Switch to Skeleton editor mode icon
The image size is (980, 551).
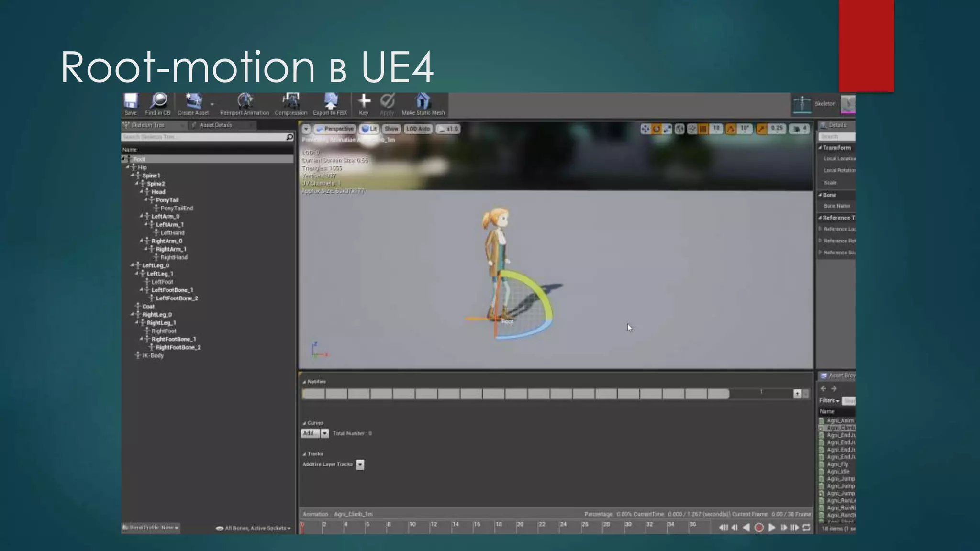pos(802,104)
